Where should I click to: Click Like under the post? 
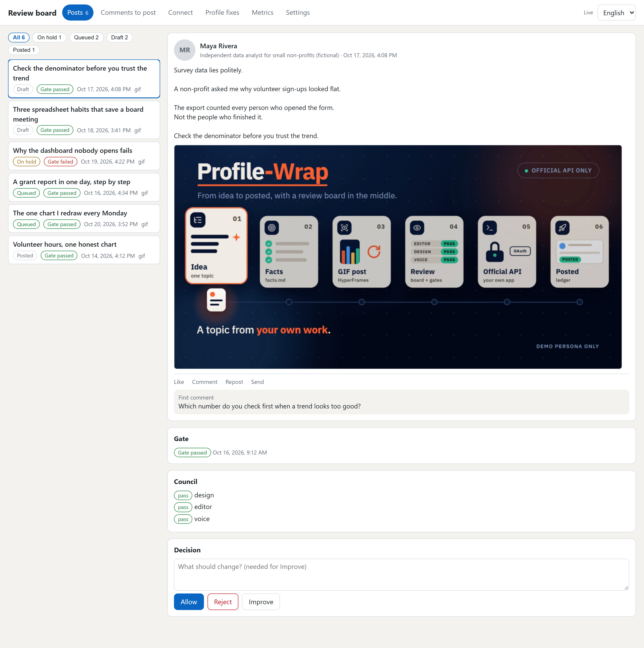179,382
